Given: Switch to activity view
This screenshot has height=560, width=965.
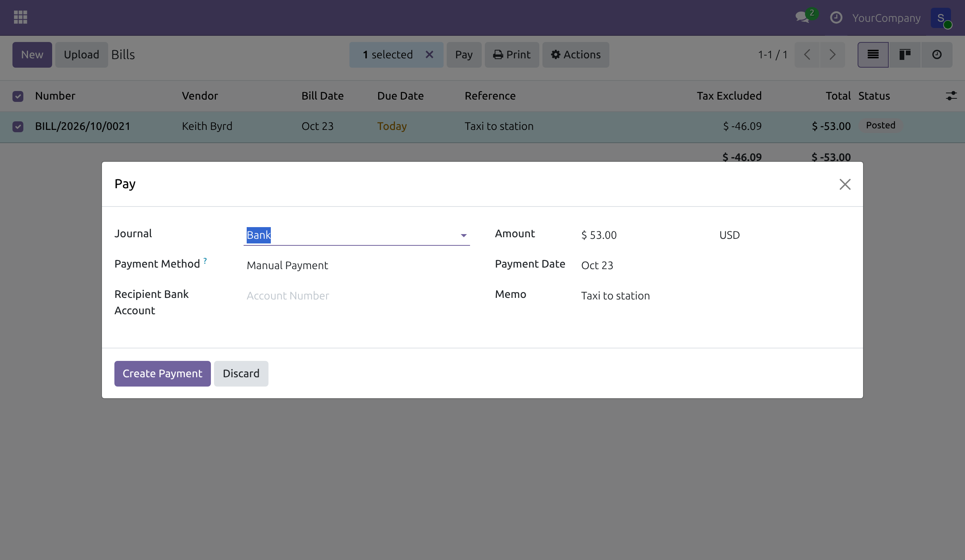Looking at the screenshot, I should (x=937, y=54).
